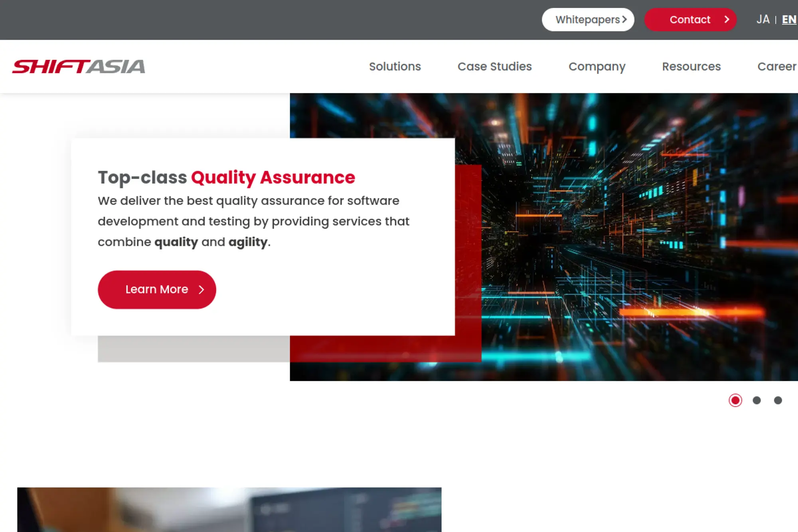Switch to the second carousel slide dot

tap(757, 400)
